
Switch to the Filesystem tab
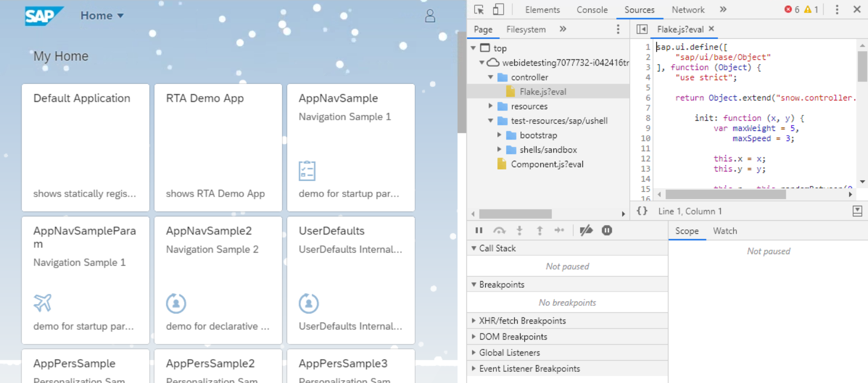click(x=526, y=29)
